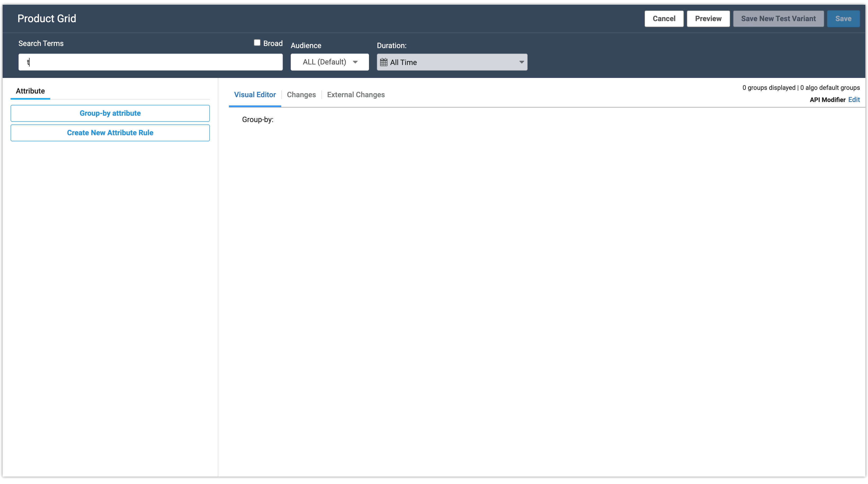The image size is (868, 484).
Task: Click the API Modifier Edit link
Action: click(854, 100)
